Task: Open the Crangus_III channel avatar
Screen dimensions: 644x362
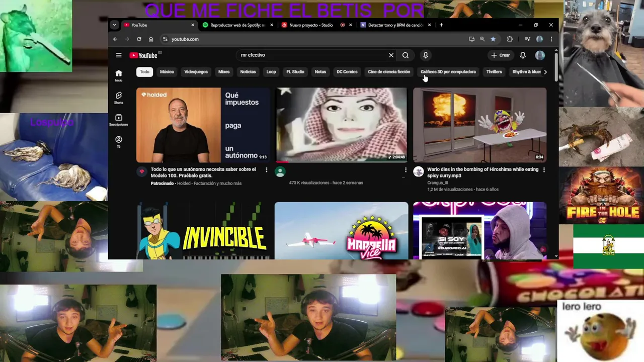Action: pyautogui.click(x=419, y=172)
